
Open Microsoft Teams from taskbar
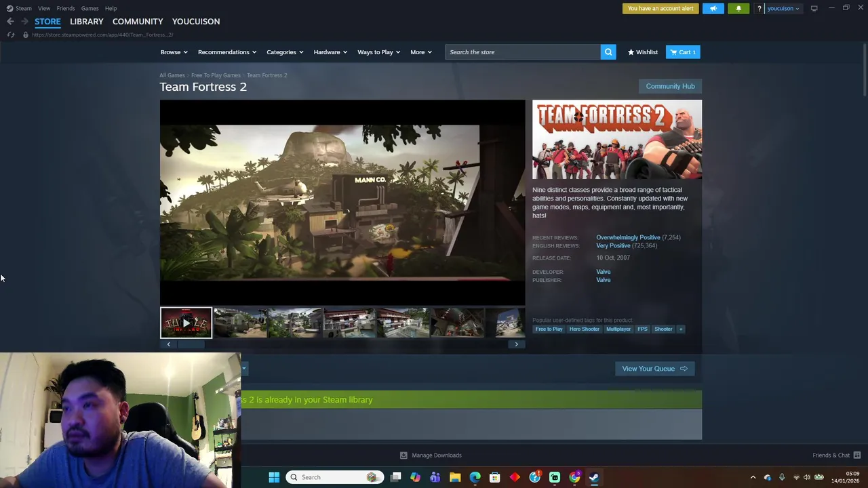[435, 477]
